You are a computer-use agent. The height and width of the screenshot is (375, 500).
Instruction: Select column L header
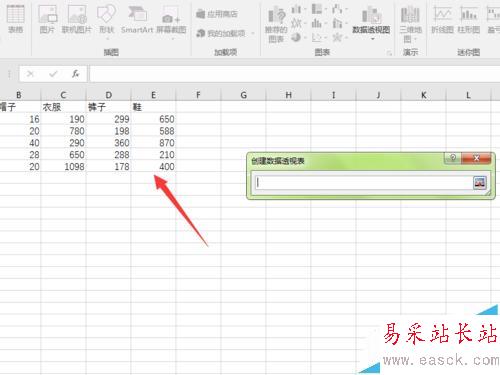pyautogui.click(x=468, y=95)
